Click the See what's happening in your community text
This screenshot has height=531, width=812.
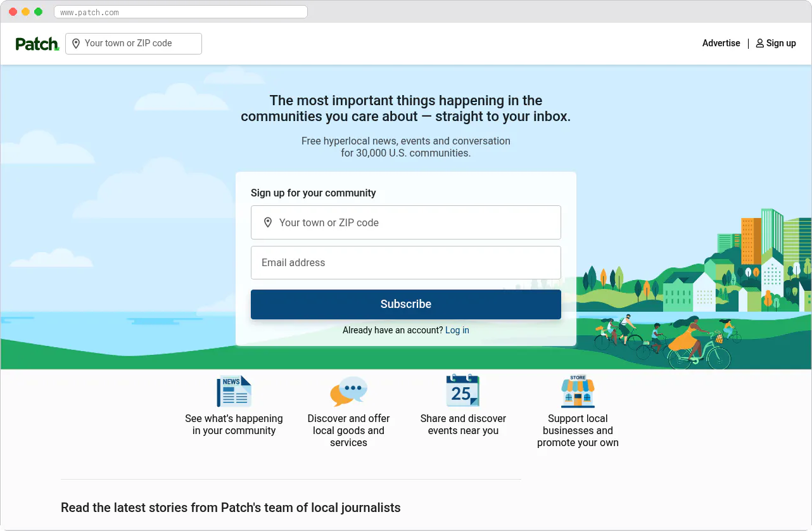pos(234,425)
